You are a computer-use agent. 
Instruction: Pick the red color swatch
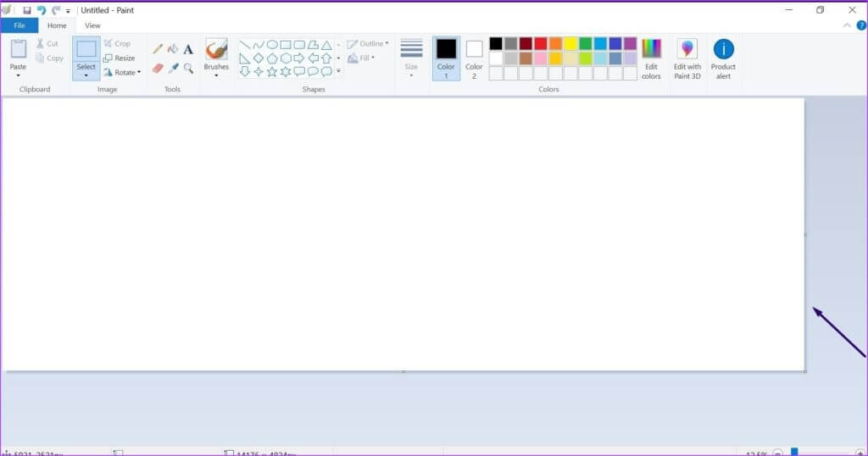(x=541, y=44)
